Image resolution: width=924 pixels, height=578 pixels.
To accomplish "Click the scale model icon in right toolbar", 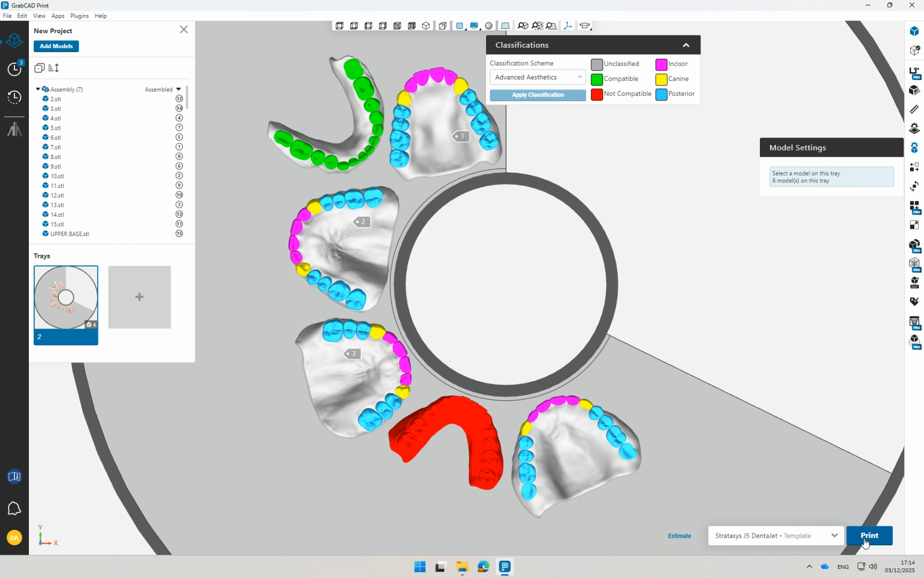I will [x=914, y=225].
